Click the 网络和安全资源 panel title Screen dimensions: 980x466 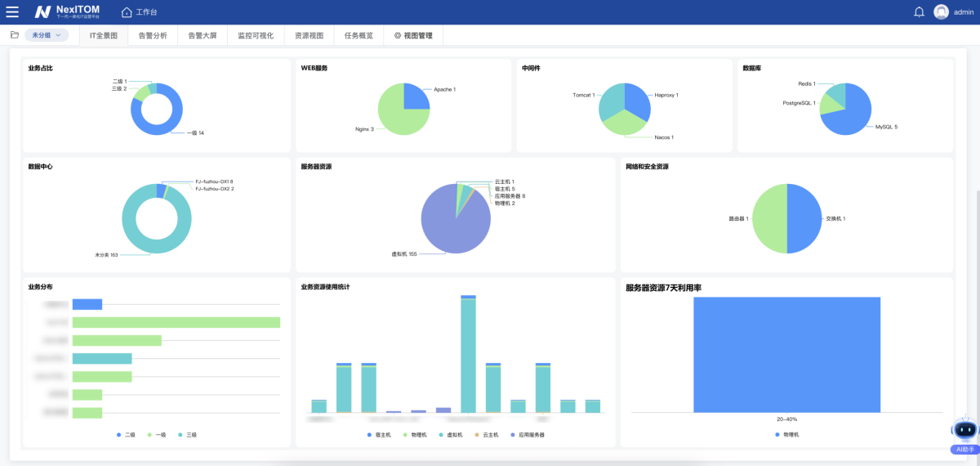647,166
